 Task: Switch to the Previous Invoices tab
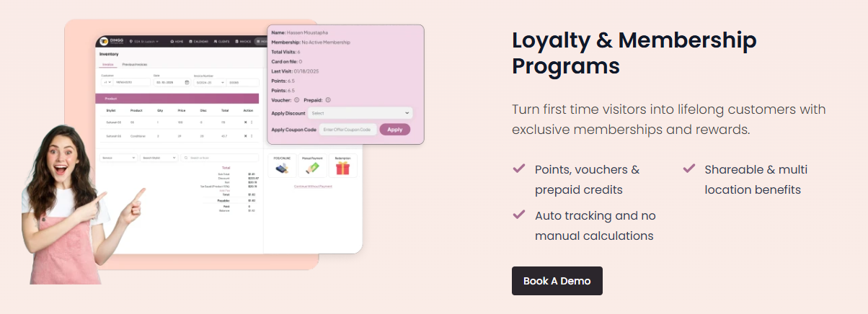click(x=135, y=64)
